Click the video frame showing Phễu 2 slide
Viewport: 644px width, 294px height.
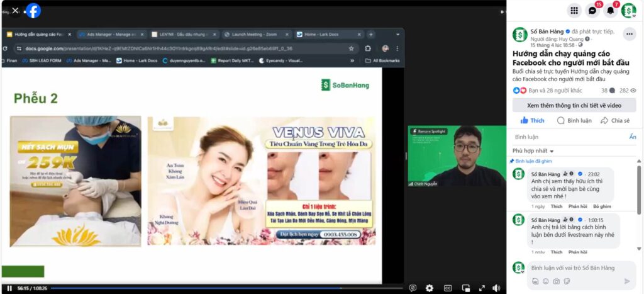(x=192, y=175)
